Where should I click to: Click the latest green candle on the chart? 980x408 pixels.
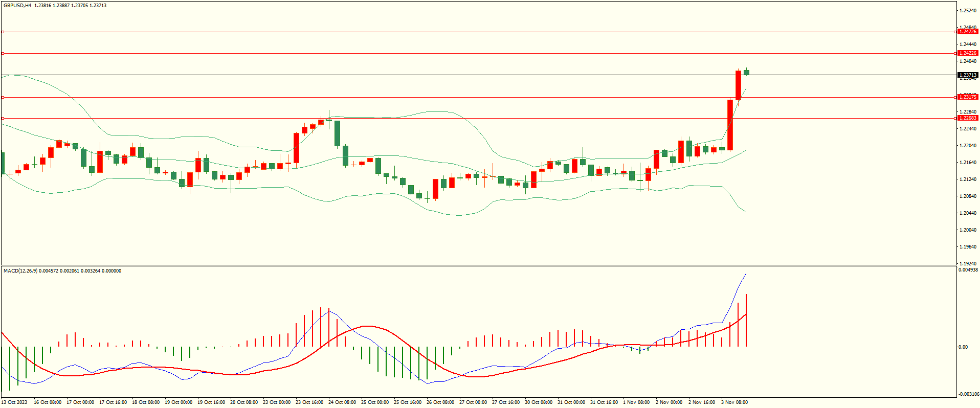point(747,72)
